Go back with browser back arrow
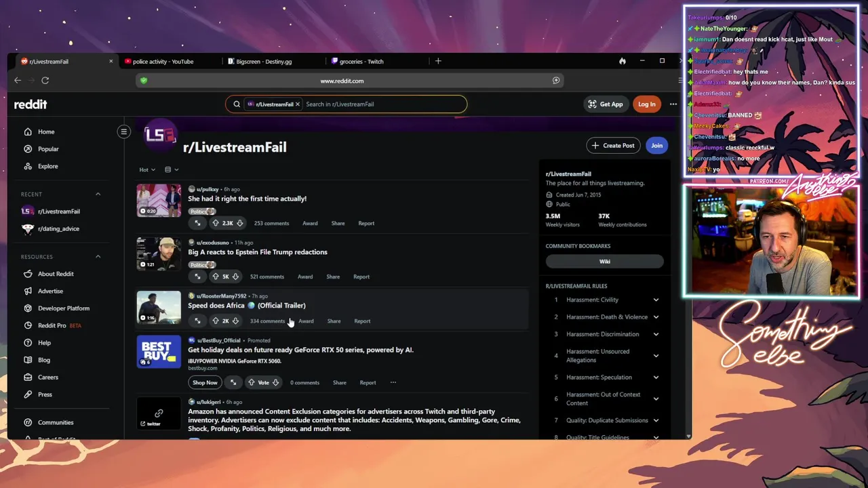868x488 pixels. tap(18, 80)
